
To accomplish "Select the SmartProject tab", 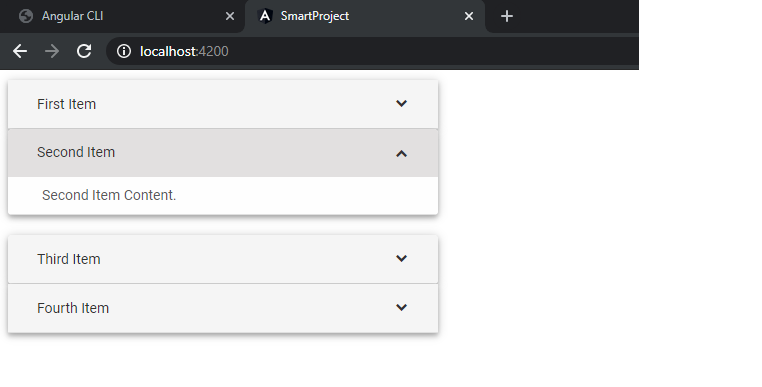I will pos(365,16).
